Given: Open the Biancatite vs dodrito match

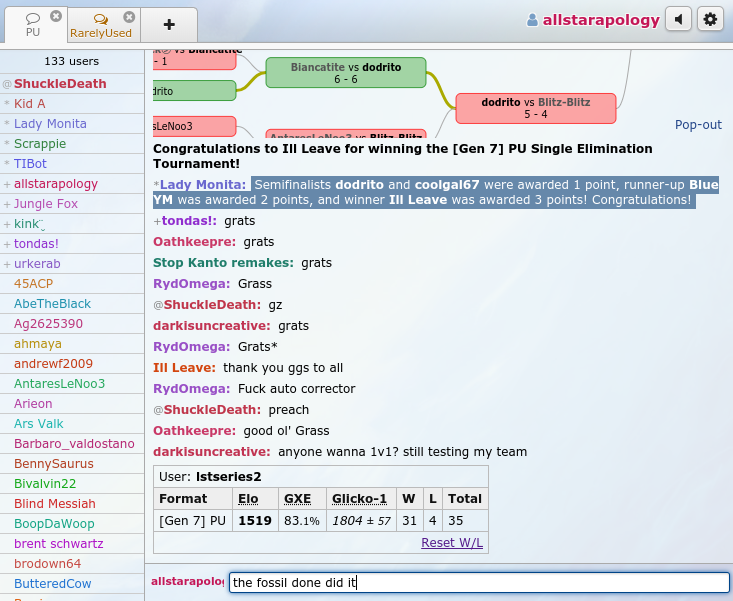Looking at the screenshot, I should 345,73.
